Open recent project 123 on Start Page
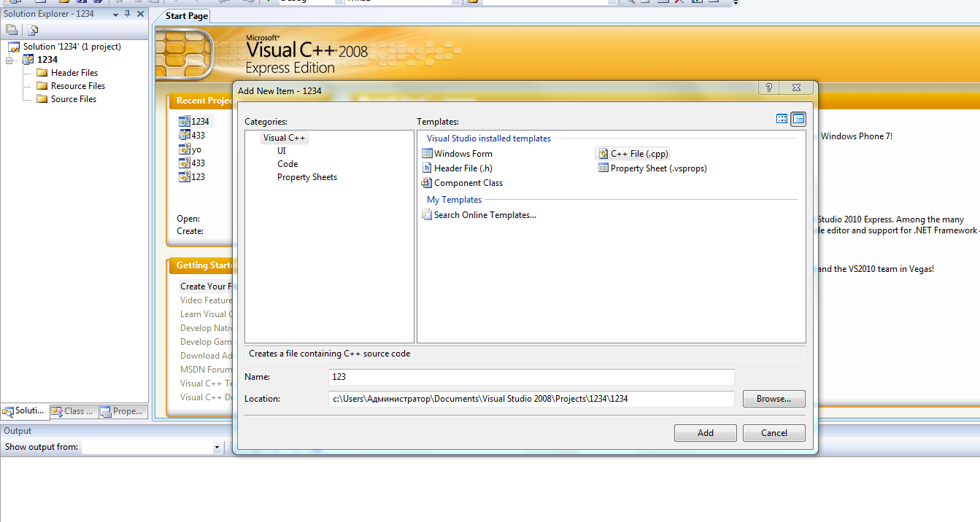This screenshot has width=980, height=522. pos(198,177)
